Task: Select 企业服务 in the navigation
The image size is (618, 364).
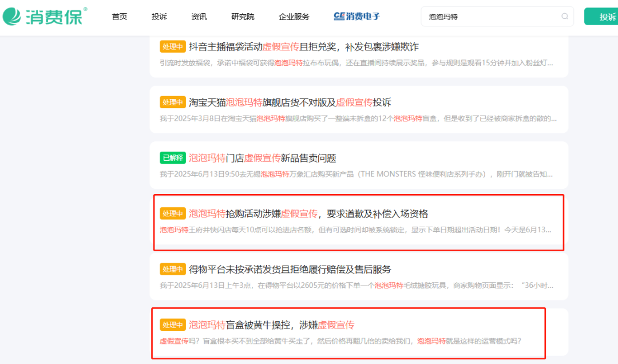Action: [x=294, y=17]
